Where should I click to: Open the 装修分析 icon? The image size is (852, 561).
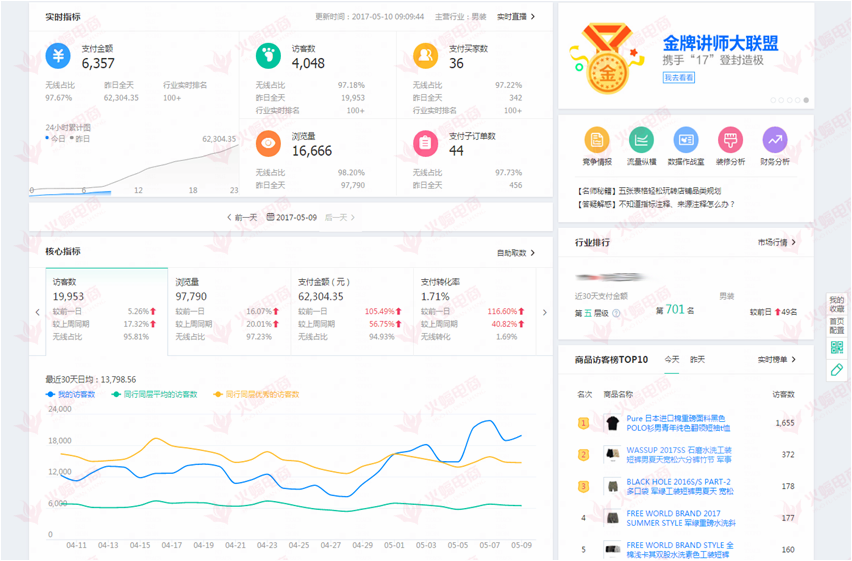coord(730,141)
